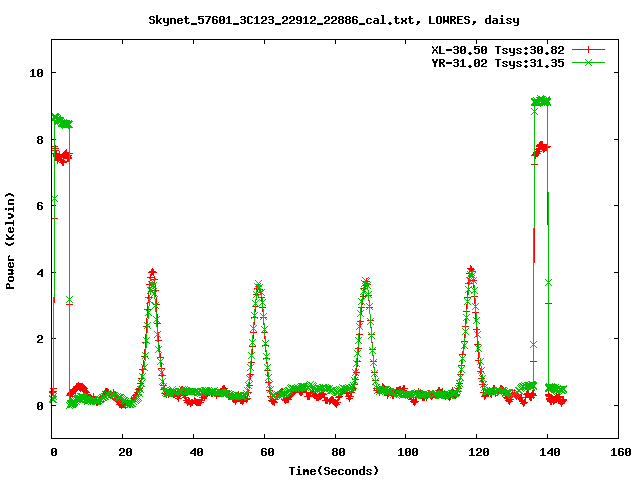Image resolution: width=640 pixels, height=480 pixels.
Task: Click legend entry 'YR-31.02 Tsys:31.35'
Action: coord(498,63)
